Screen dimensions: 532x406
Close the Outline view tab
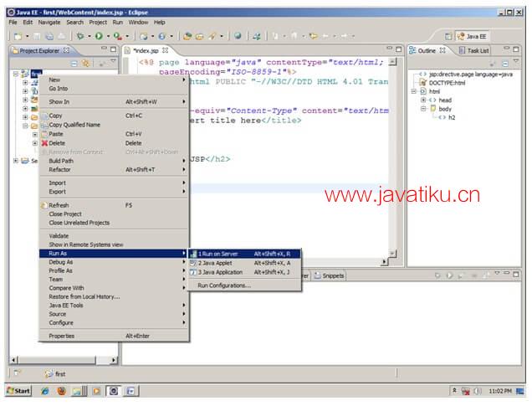point(442,50)
